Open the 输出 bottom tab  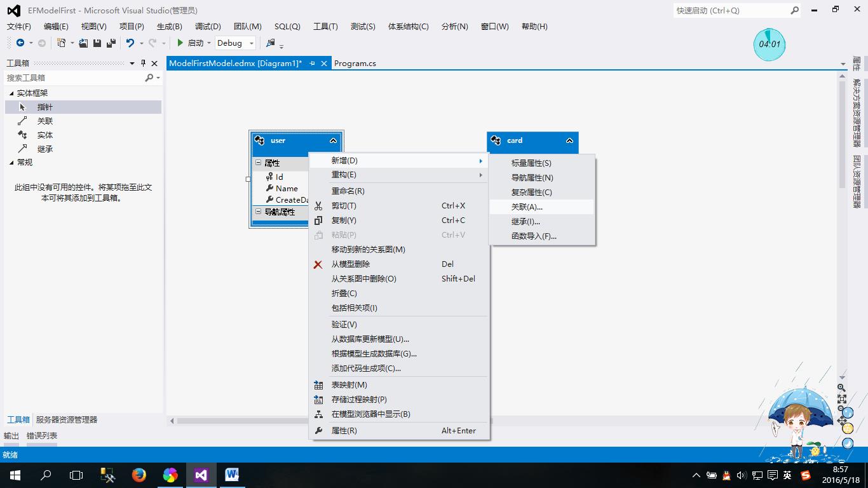(11, 435)
